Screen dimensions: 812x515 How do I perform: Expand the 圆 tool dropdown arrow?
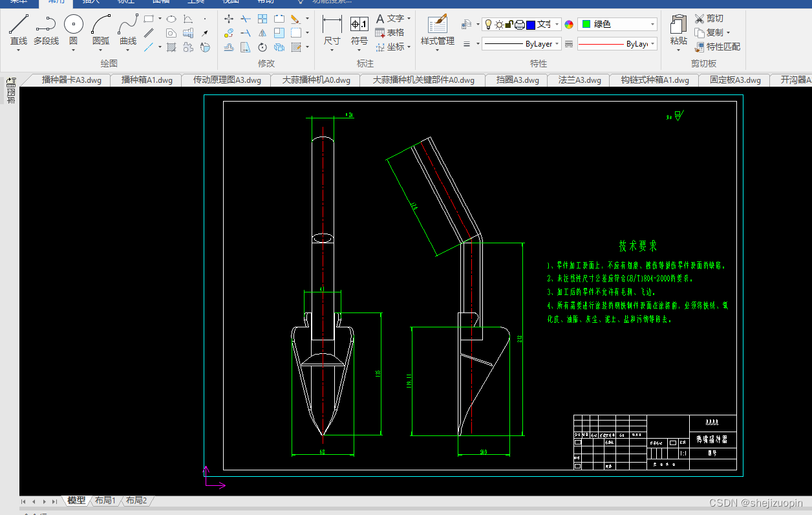point(74,50)
